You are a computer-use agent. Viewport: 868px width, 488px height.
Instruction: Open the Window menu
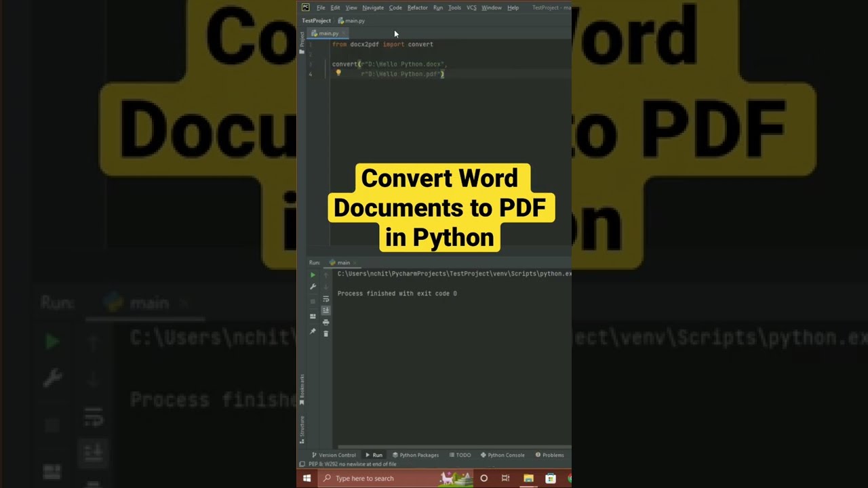click(492, 7)
